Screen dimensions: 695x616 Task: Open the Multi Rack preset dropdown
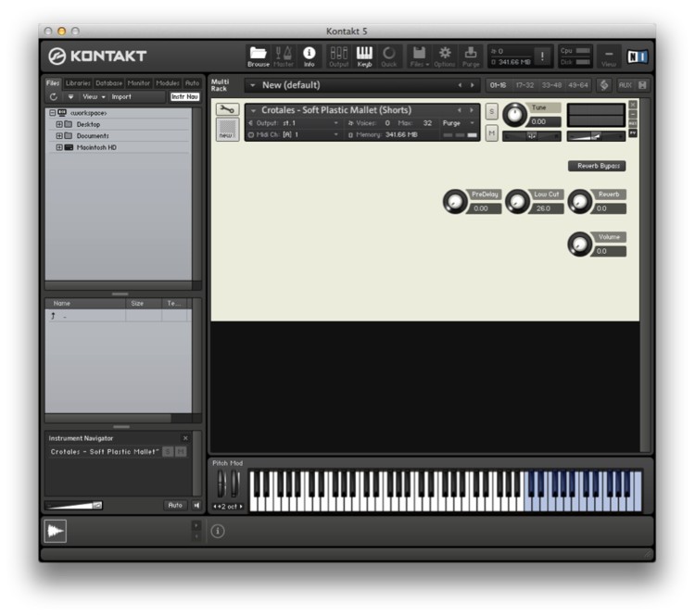click(x=252, y=85)
